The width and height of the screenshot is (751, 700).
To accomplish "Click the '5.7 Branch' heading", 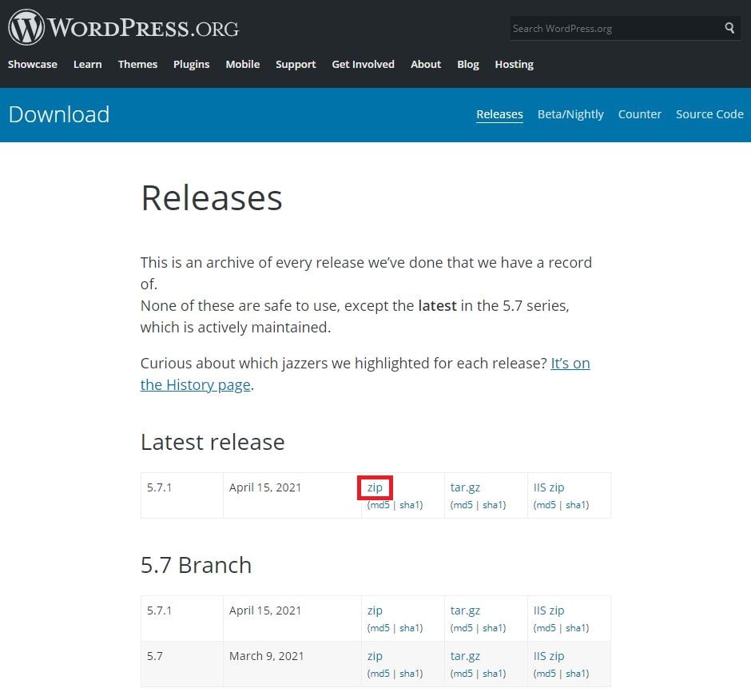I will coord(197,565).
